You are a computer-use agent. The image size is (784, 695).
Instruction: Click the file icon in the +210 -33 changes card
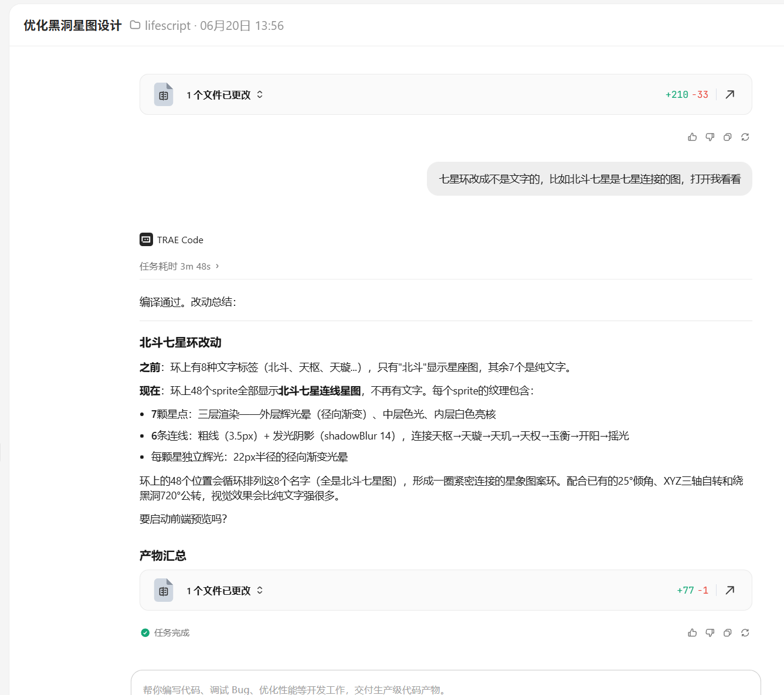[x=164, y=94]
